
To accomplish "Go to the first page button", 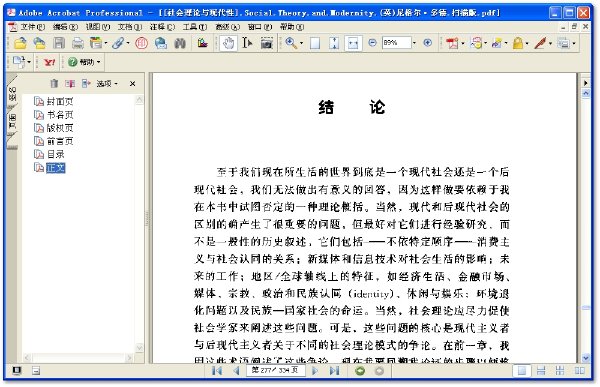I will click(217, 371).
